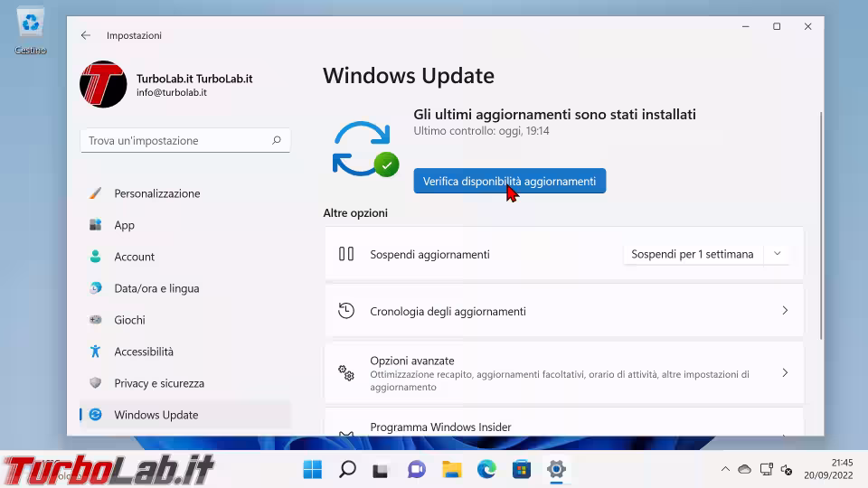Open Cronologia degli aggiornamenti
868x488 pixels.
[x=564, y=310]
